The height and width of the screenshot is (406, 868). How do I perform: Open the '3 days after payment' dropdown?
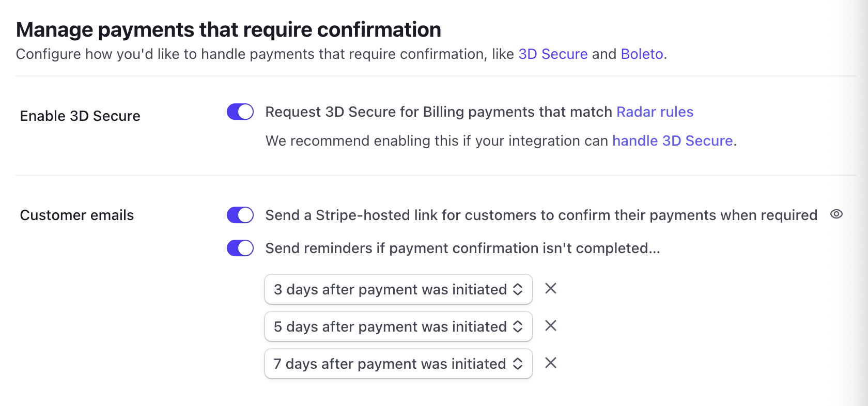coord(398,289)
